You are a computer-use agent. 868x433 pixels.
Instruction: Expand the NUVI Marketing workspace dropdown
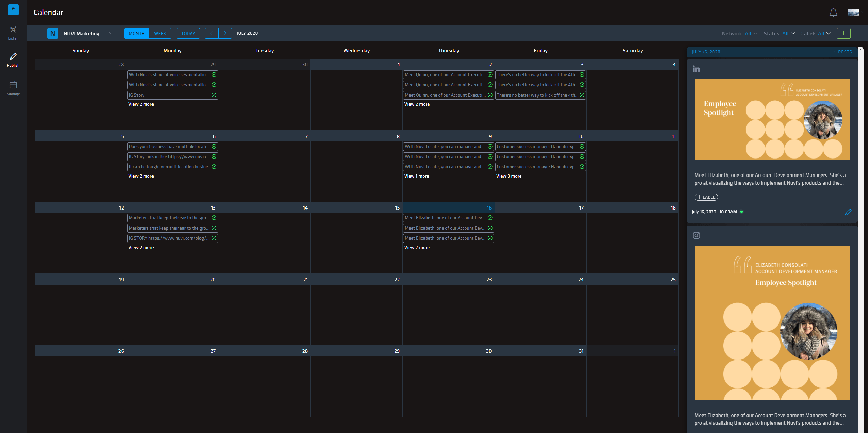coord(111,33)
